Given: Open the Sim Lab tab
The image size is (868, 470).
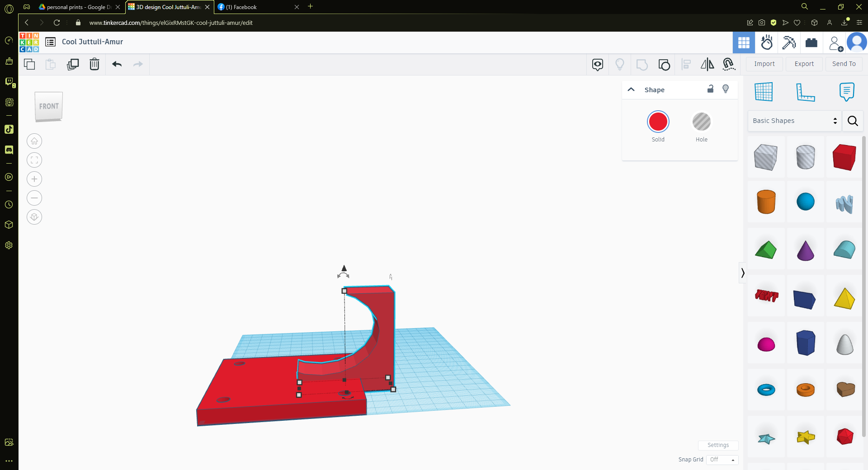Looking at the screenshot, I should 767,43.
